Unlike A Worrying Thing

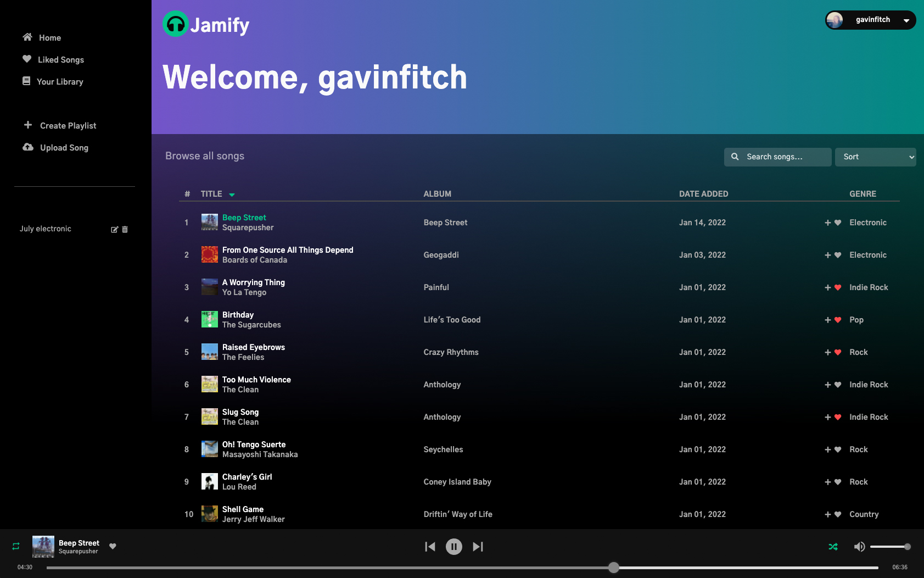point(838,287)
